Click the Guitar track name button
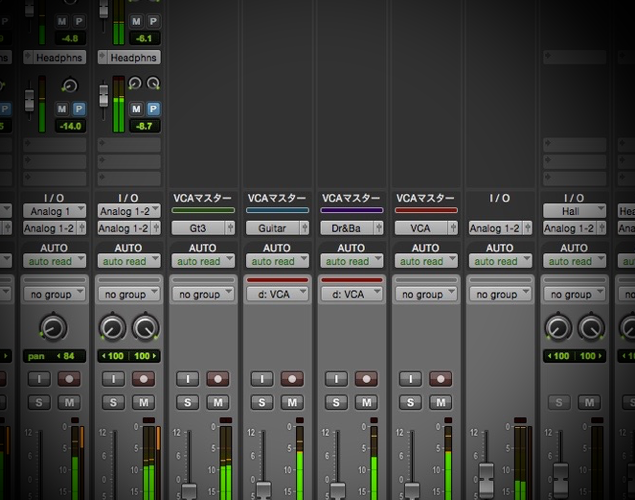The height and width of the screenshot is (500, 635). (x=272, y=228)
